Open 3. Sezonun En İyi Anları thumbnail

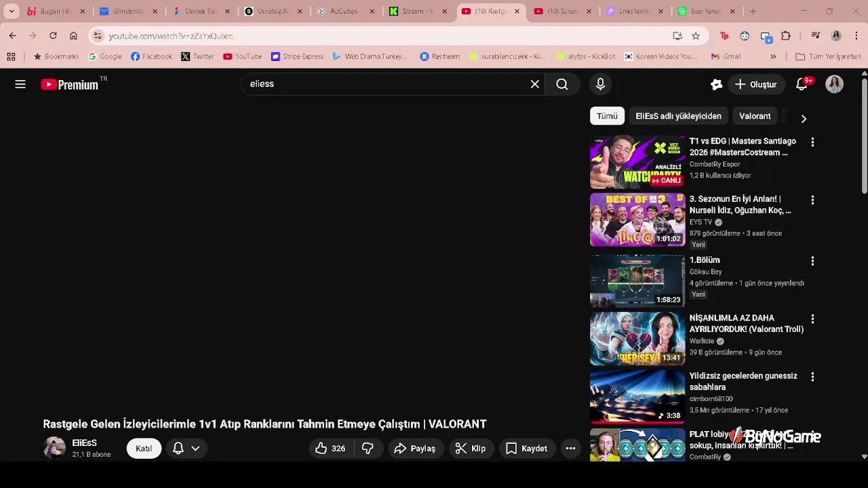[637, 220]
